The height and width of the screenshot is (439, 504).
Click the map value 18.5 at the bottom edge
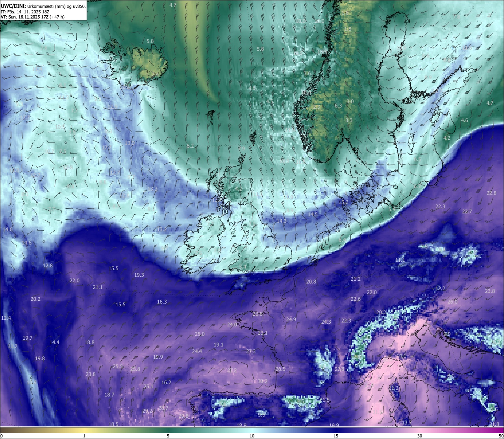[x=113, y=424]
